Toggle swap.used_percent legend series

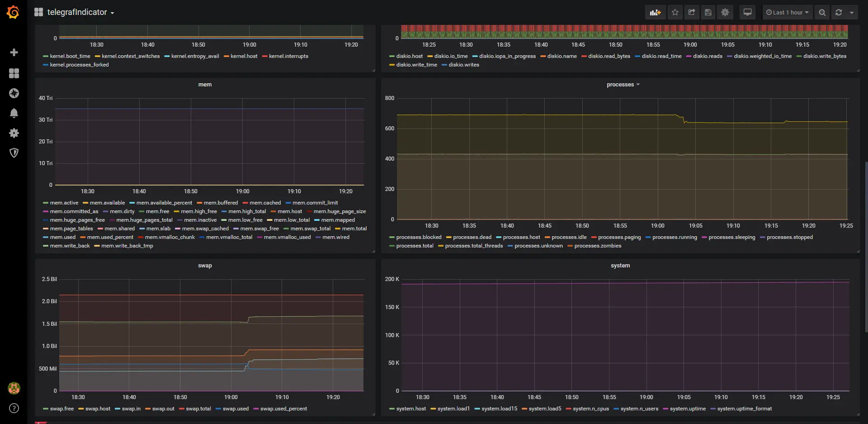click(283, 409)
